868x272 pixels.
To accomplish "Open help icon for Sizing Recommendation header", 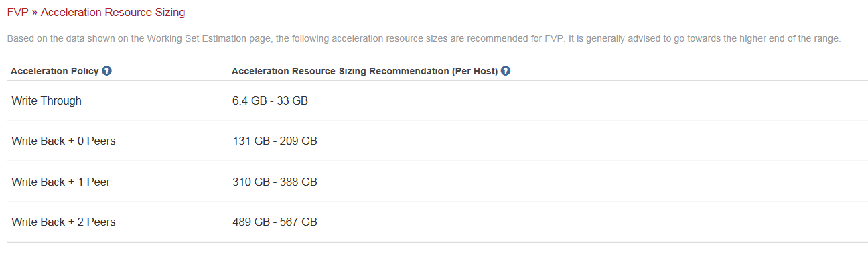I will (x=506, y=71).
